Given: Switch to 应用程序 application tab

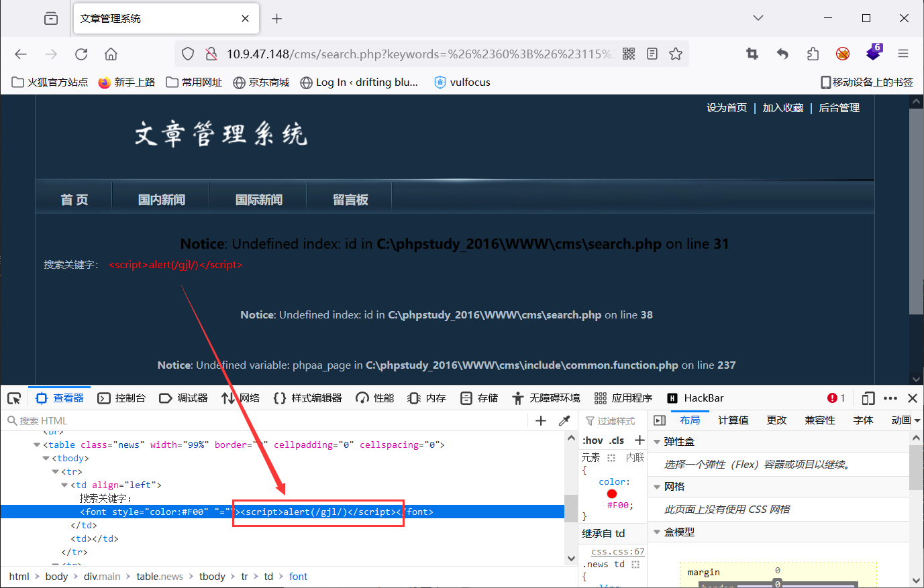Looking at the screenshot, I should pyautogui.click(x=623, y=398).
